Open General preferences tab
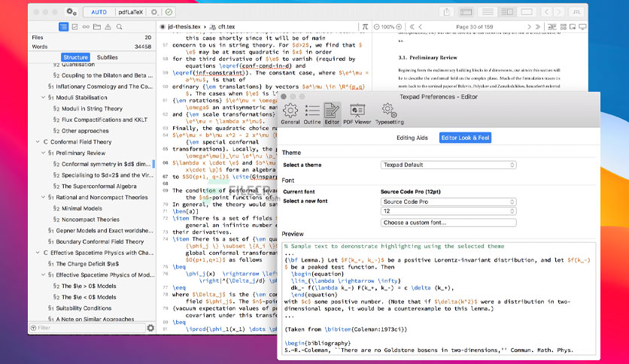 (290, 114)
